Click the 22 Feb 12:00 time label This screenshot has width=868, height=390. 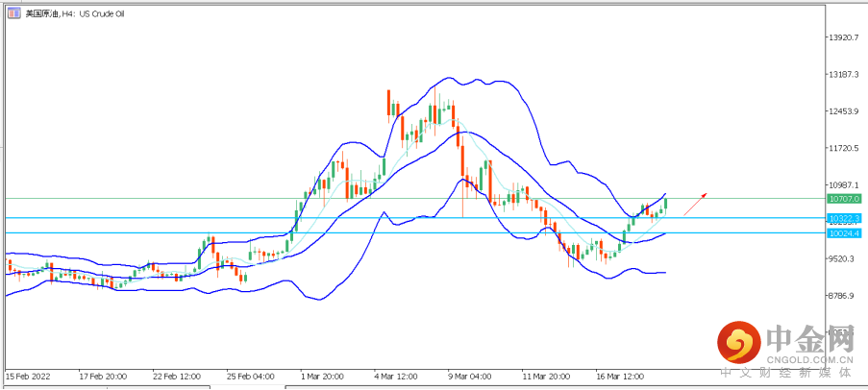(174, 377)
